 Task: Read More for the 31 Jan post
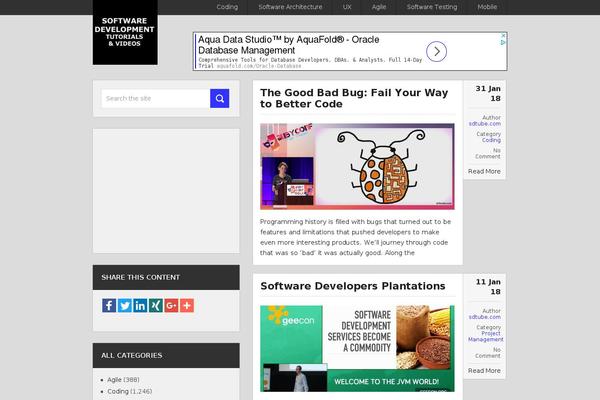[484, 171]
